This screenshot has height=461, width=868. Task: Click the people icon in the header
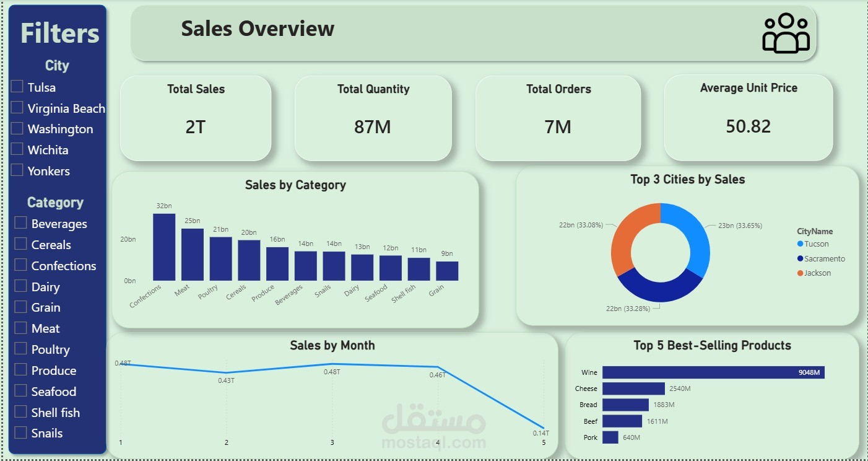[x=787, y=33]
